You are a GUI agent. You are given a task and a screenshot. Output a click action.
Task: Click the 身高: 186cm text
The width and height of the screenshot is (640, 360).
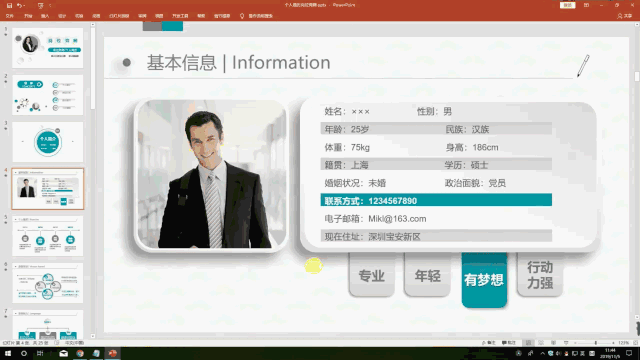[472, 147]
